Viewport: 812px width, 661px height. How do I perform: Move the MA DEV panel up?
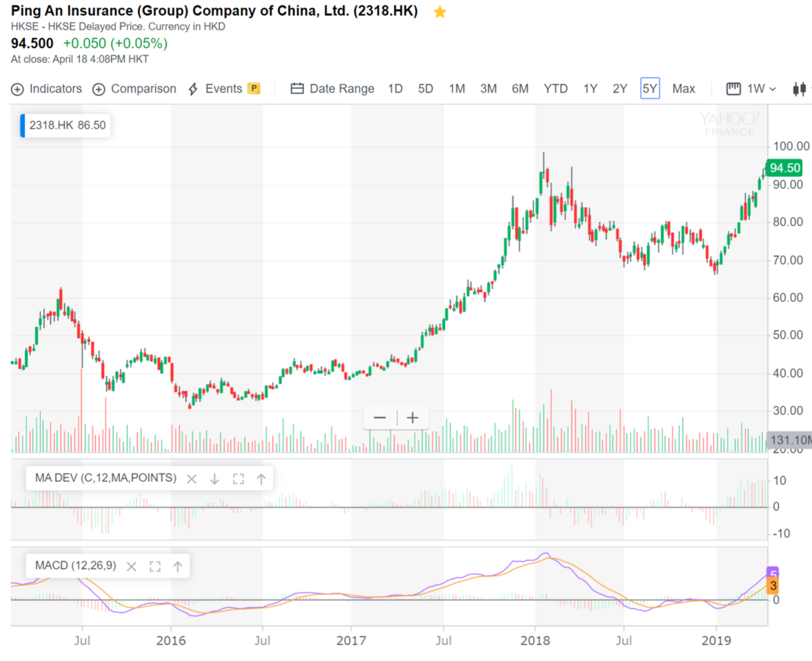tap(261, 479)
